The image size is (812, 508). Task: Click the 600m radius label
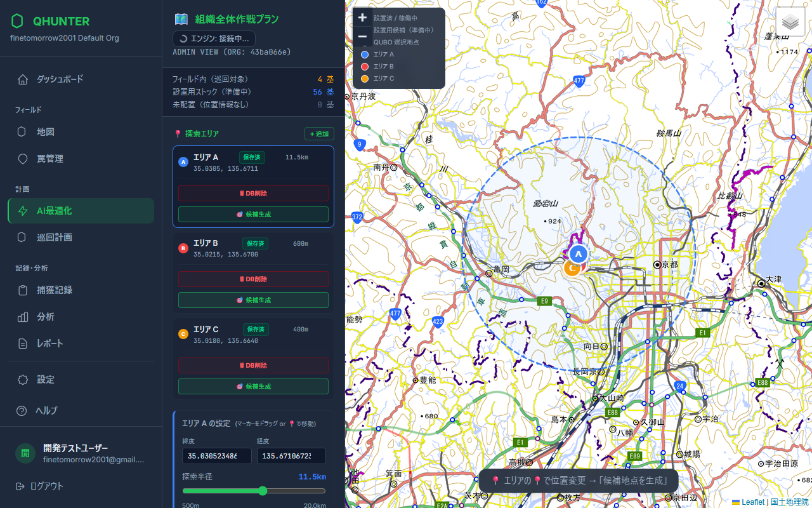click(301, 243)
